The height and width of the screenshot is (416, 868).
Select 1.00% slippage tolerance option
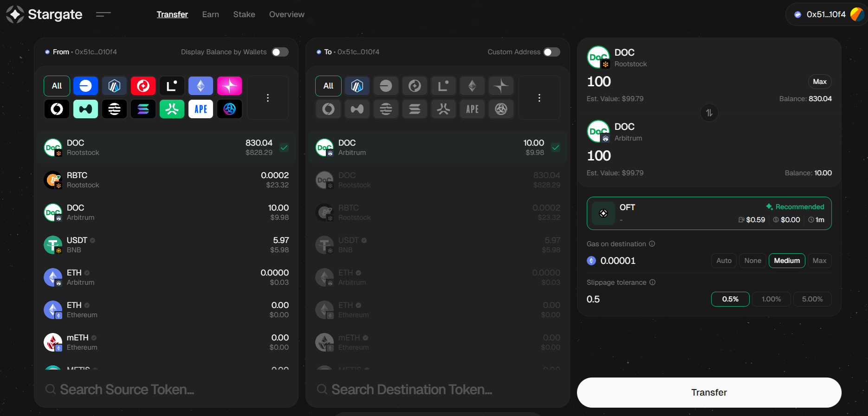click(771, 299)
